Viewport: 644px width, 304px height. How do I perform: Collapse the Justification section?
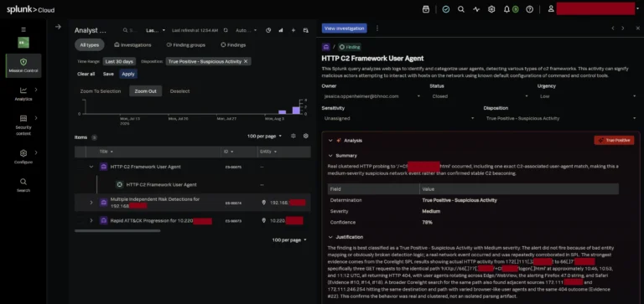pos(330,237)
